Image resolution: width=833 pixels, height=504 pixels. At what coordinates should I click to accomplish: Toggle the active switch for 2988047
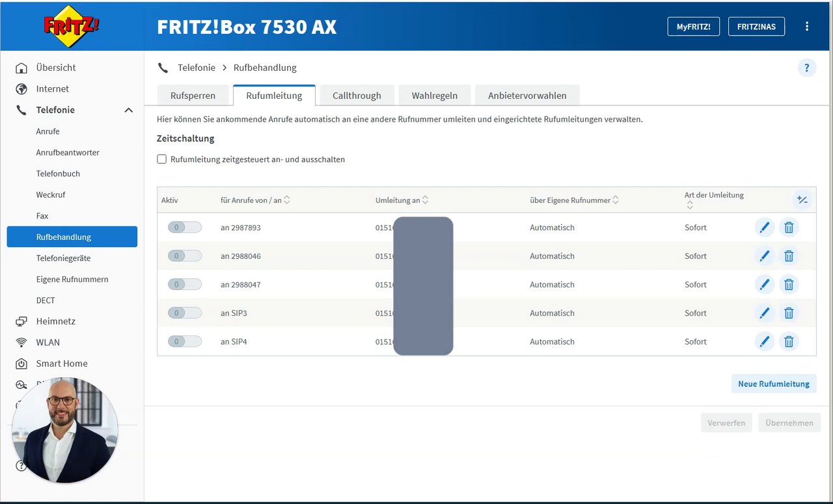(185, 284)
